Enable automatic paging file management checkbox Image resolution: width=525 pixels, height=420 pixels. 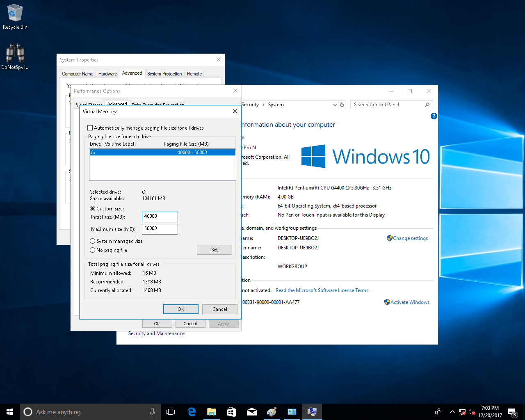pos(90,128)
